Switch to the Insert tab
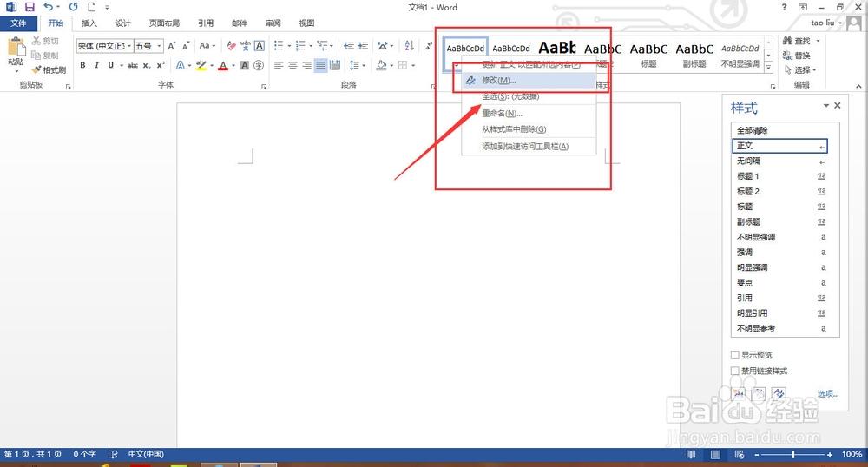The image size is (868, 467). click(x=89, y=23)
